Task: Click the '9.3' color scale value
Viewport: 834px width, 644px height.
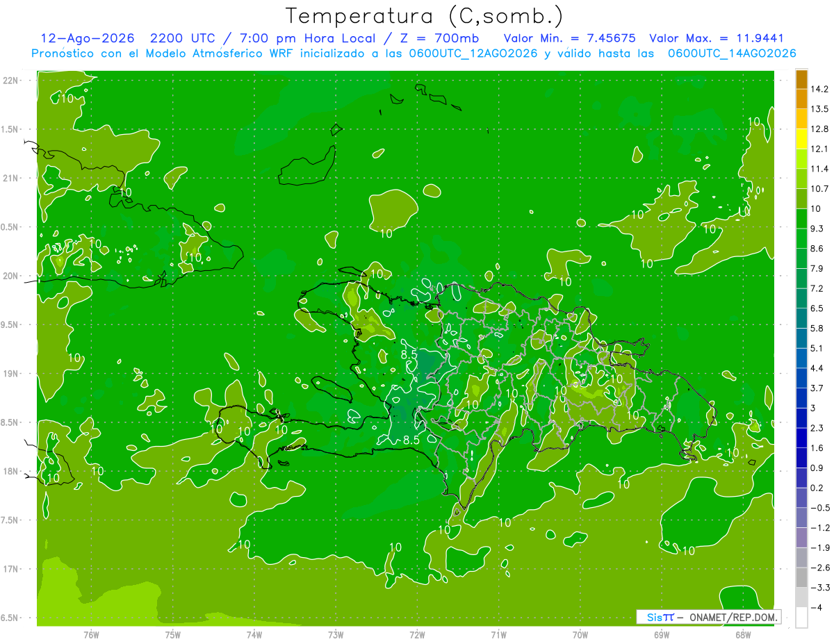Action: 818,229
